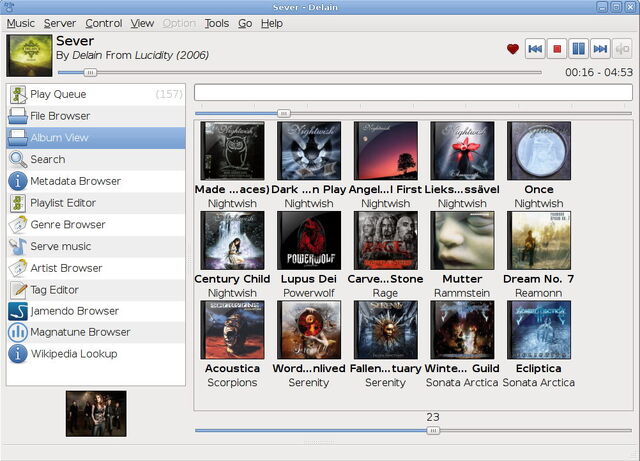Stop playback with the red square button
Image resolution: width=640 pixels, height=461 pixels.
(x=557, y=49)
